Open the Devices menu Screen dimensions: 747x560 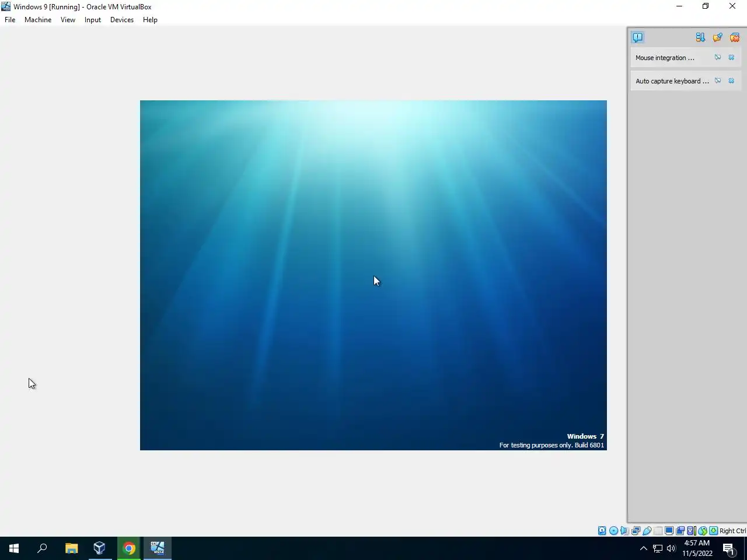pos(122,20)
